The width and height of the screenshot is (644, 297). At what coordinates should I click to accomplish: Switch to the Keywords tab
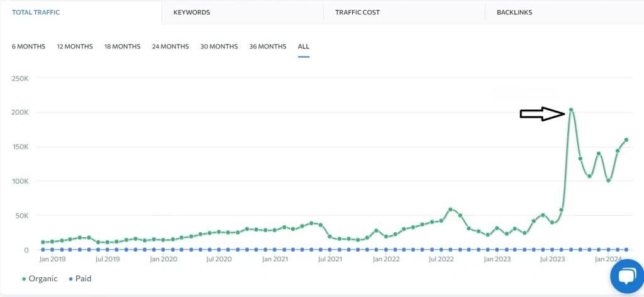192,13
